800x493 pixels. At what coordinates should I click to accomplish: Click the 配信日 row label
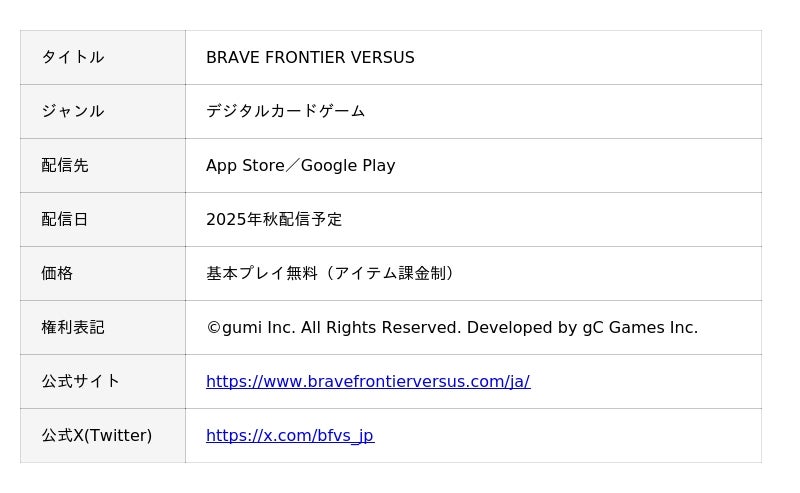[x=64, y=219]
